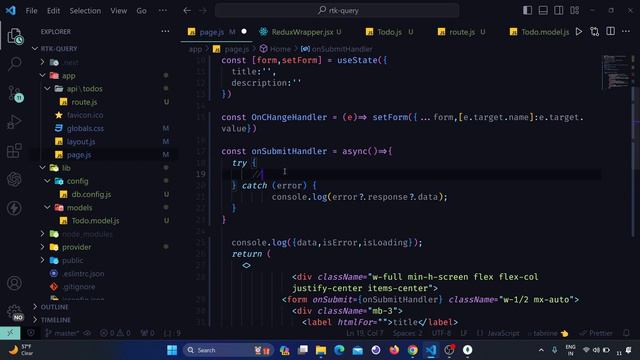The width and height of the screenshot is (640, 360).
Task: Click the Split Editor Right icon
Action: tap(610, 31)
